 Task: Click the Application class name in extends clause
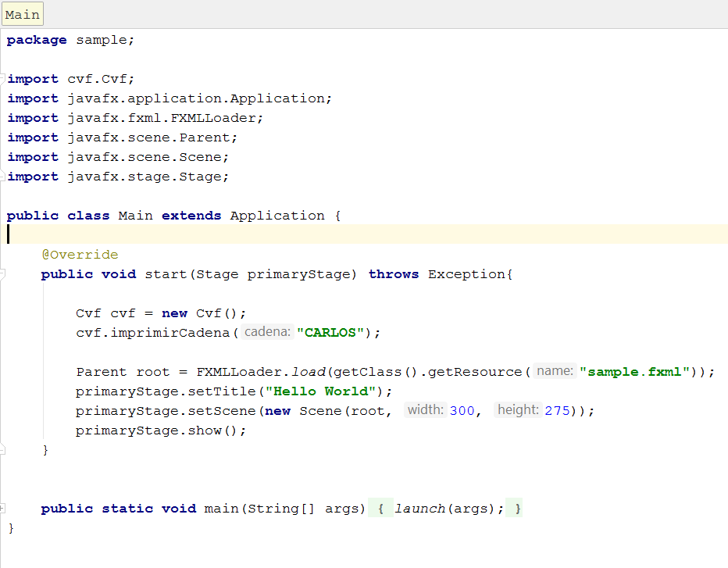point(277,216)
